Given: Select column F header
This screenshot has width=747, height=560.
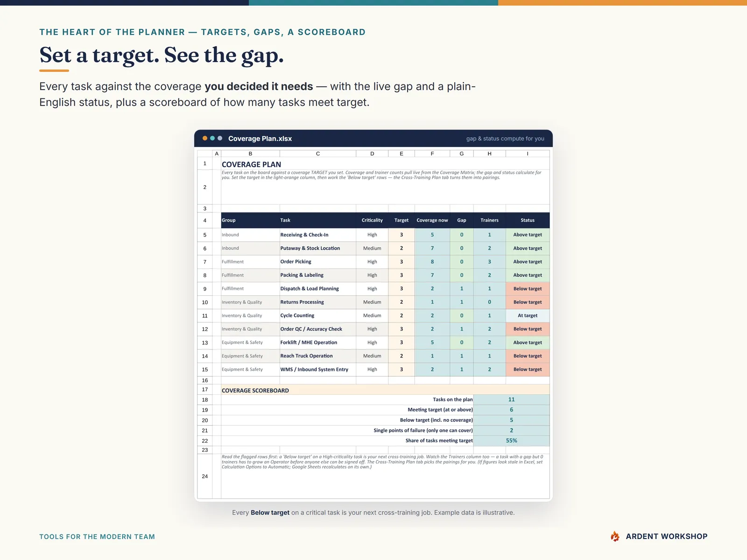Looking at the screenshot, I should pyautogui.click(x=432, y=154).
